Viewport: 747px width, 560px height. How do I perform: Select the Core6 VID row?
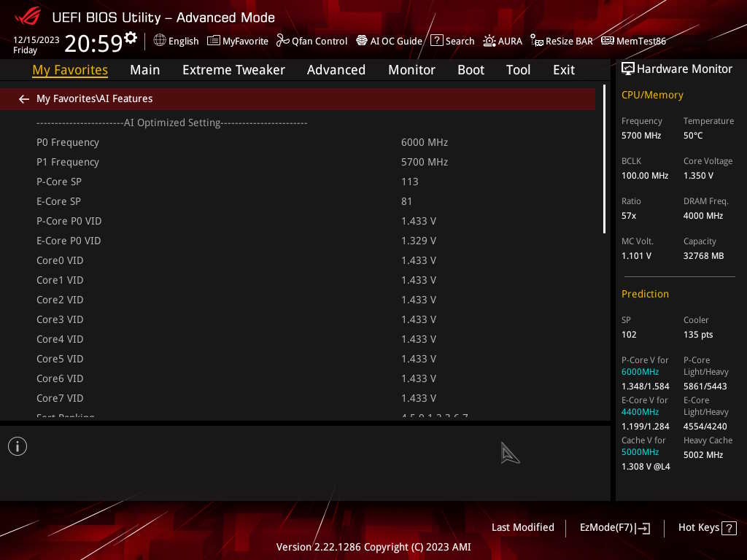click(298, 378)
